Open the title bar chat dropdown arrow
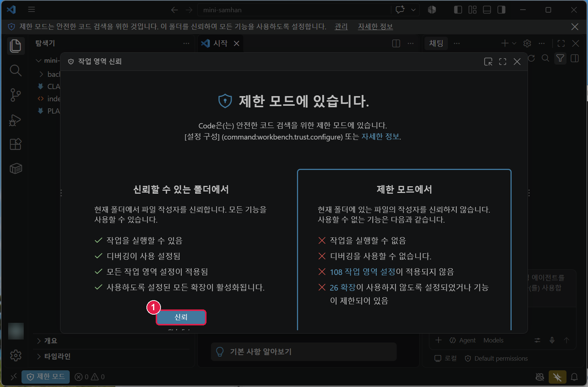Screen dimensions: 588x387 point(413,10)
